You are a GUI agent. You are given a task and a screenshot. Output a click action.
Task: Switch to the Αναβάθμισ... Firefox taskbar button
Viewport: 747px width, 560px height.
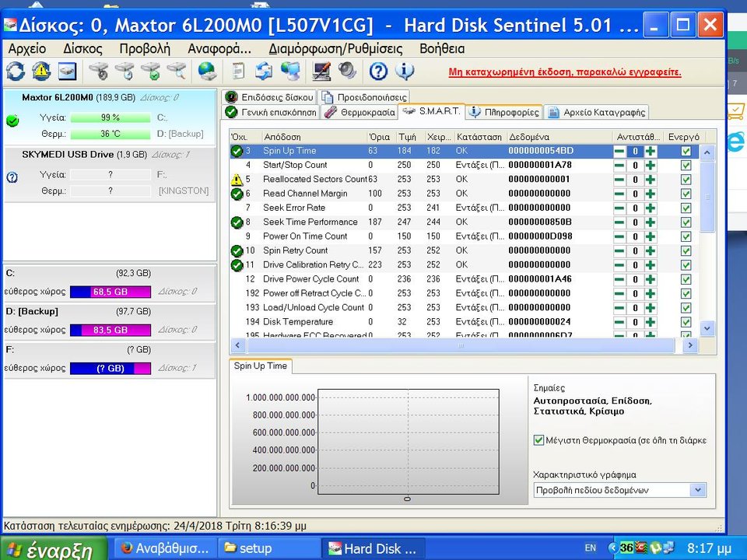click(164, 548)
